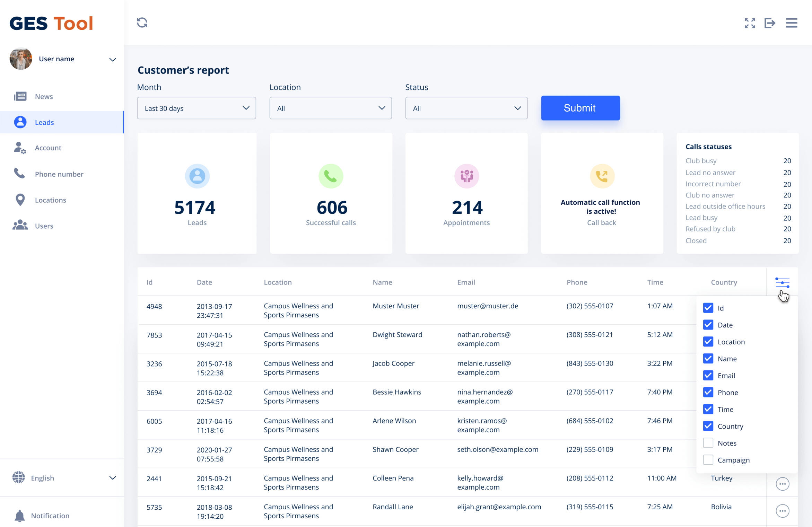Screen dimensions: 812x527
Task: Select the Account gear icon in sidebar
Action: pyautogui.click(x=20, y=148)
